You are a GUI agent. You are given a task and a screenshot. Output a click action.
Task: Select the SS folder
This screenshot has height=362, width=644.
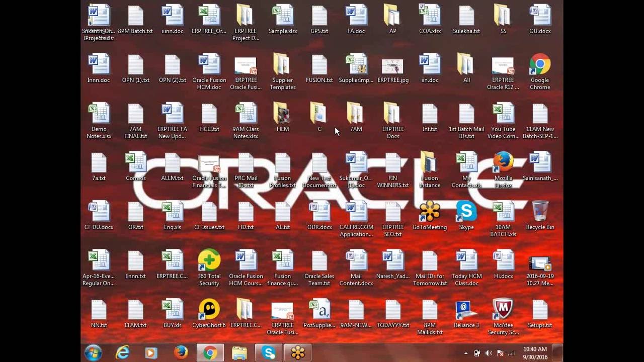click(503, 20)
